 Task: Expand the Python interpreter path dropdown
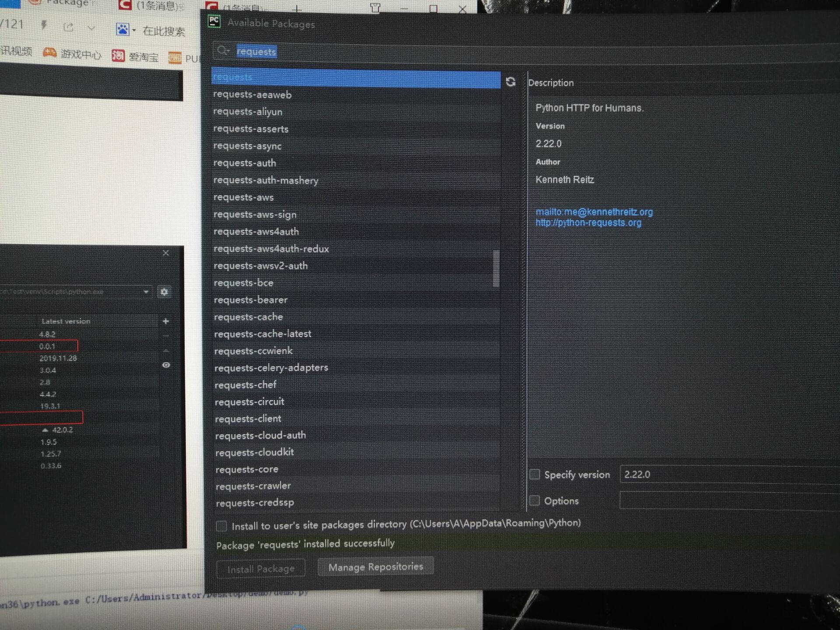click(x=146, y=292)
